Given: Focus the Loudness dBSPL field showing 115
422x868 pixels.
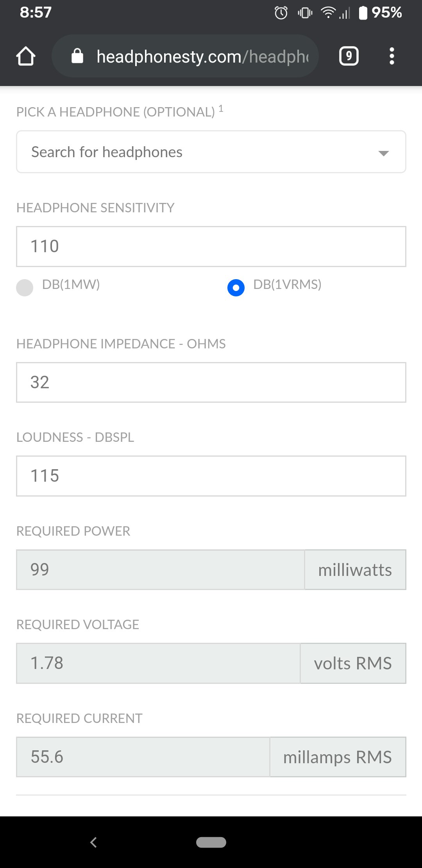Looking at the screenshot, I should click(x=211, y=476).
